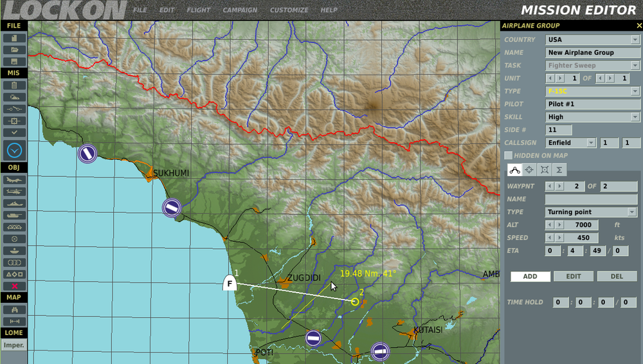Expand the Skill dropdown showing High
Screen dimensions: 643x364
click(x=635, y=117)
